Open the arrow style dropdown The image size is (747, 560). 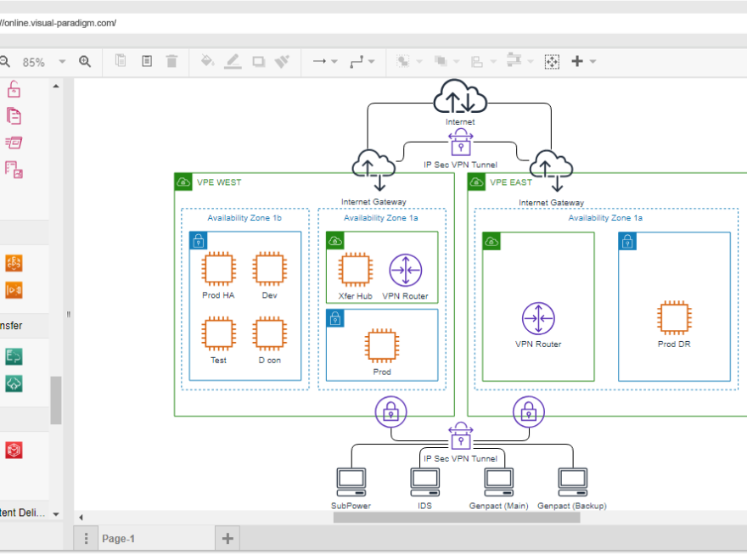[x=334, y=61]
